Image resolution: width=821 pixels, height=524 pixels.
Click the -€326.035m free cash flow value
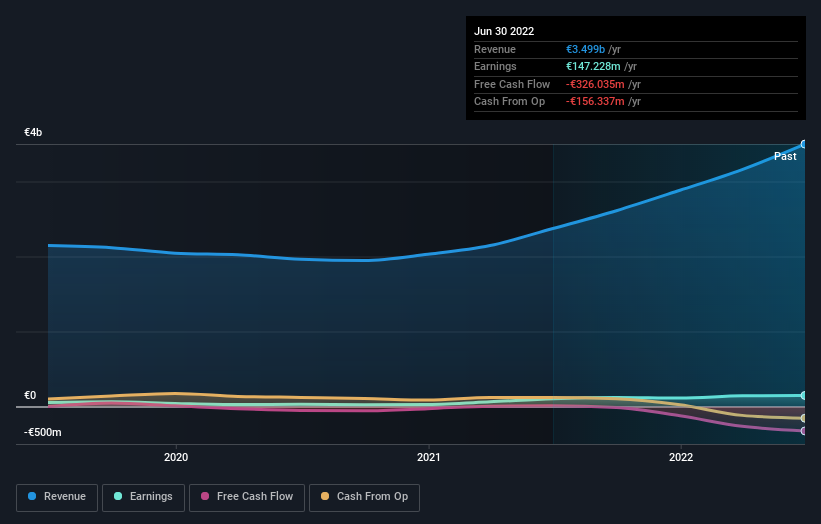(x=595, y=84)
